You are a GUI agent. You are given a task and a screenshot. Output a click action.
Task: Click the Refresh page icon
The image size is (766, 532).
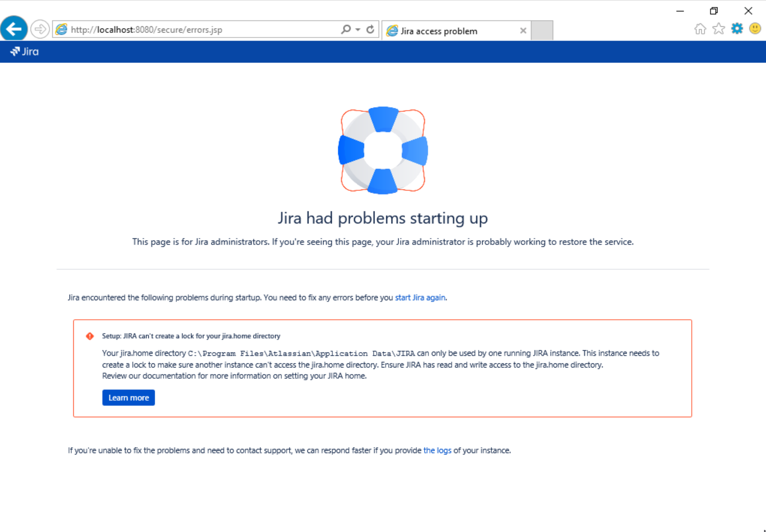(370, 30)
